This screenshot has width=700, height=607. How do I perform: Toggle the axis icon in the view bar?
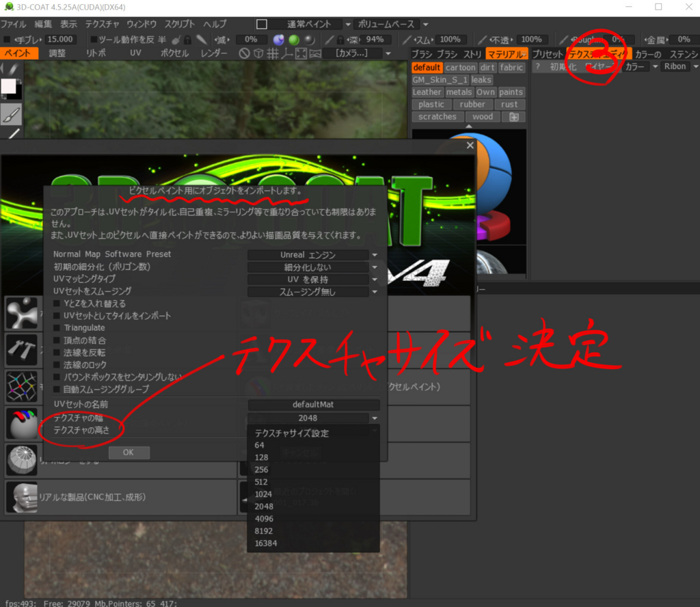[x=286, y=53]
